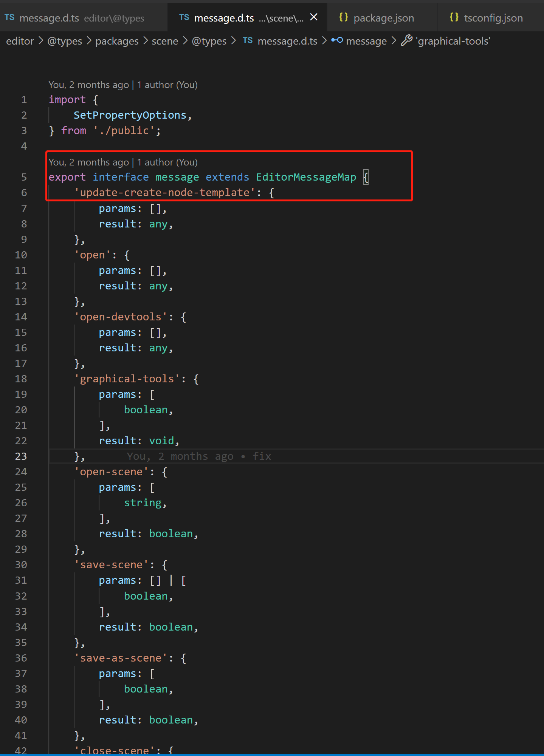Click the 'save-scene' key
Image resolution: width=544 pixels, height=756 pixels.
(x=112, y=565)
